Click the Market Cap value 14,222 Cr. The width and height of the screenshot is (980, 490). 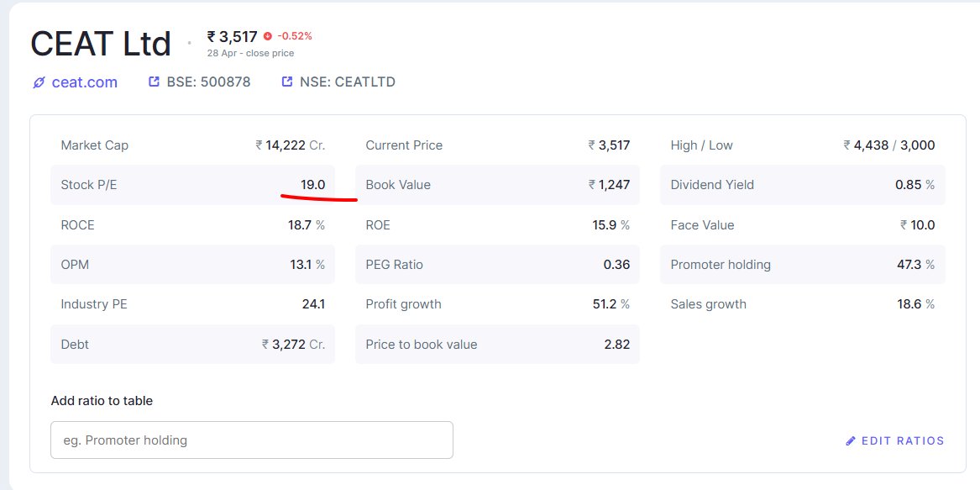290,145
